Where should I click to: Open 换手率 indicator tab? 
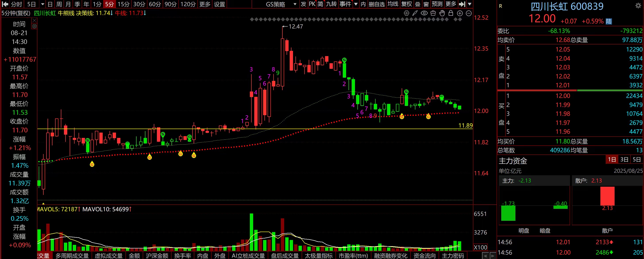[183, 256]
